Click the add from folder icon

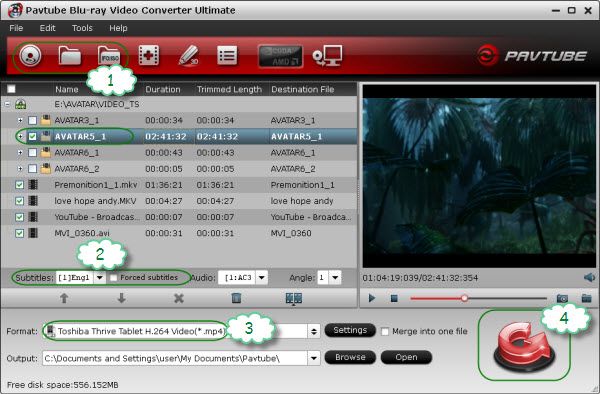click(x=70, y=56)
